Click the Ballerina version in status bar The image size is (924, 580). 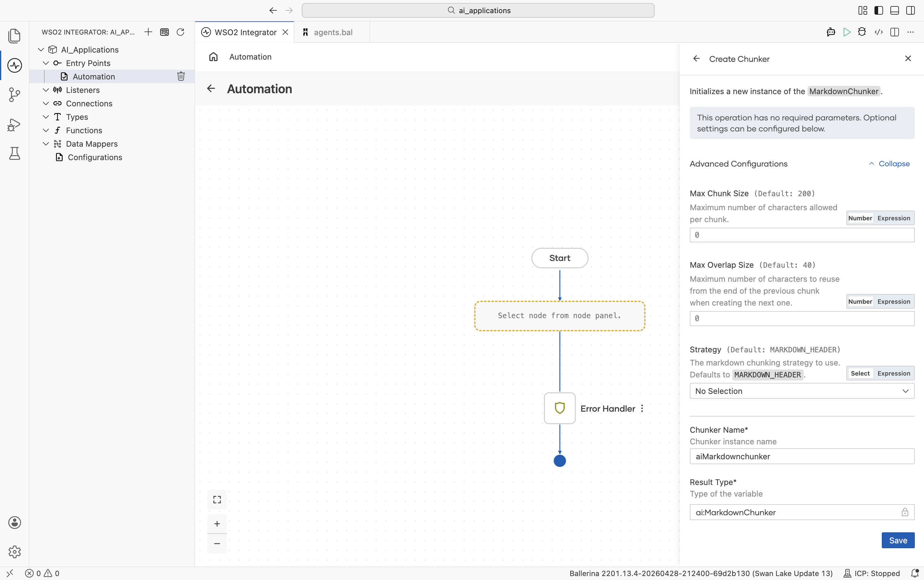[701, 573]
